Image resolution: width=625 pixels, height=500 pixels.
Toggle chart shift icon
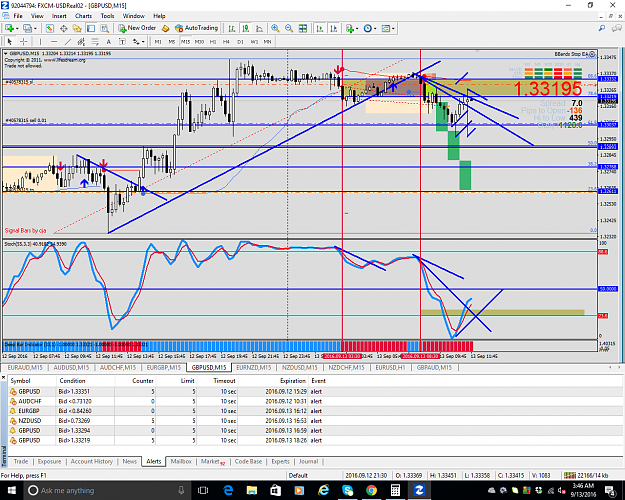[x=334, y=28]
